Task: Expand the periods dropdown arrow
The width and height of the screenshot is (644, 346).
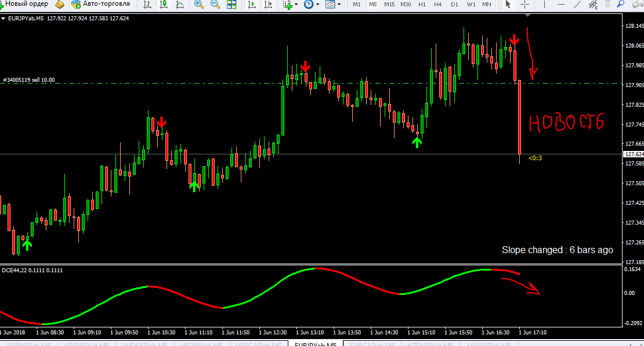Action: coord(317,5)
